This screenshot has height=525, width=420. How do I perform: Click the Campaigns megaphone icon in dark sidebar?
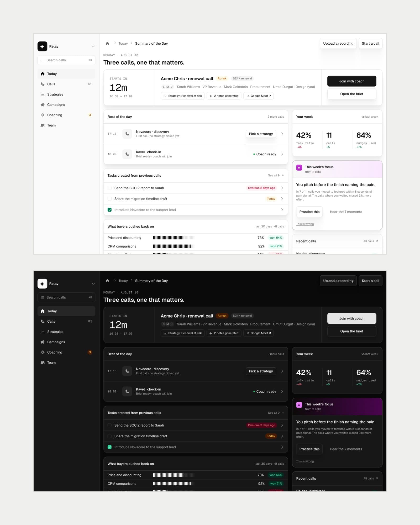pos(43,342)
